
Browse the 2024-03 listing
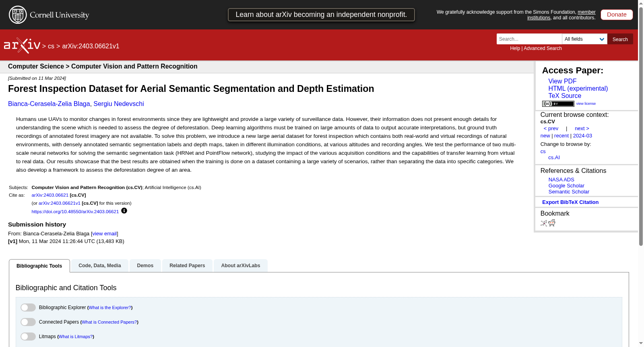(x=582, y=136)
